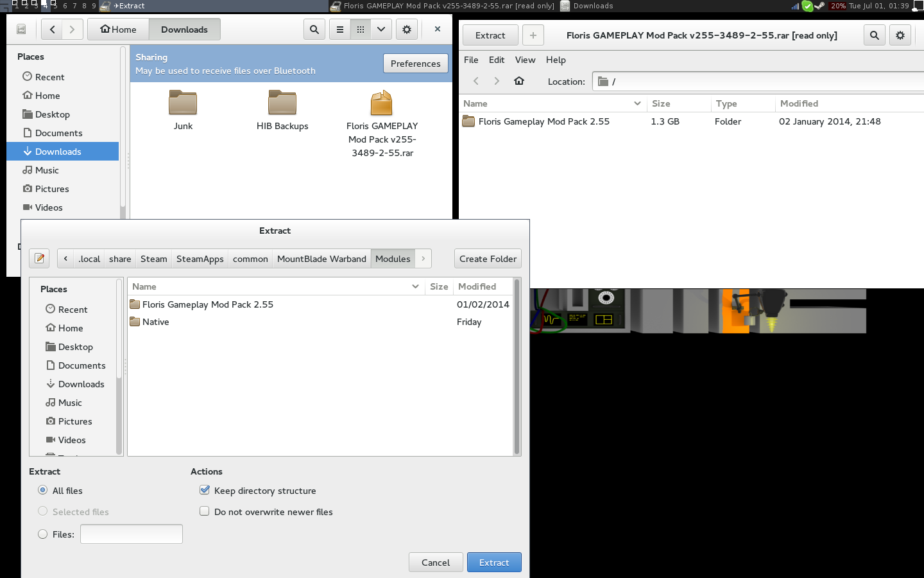
Task: Open the HIB Backups folder icon
Action: (282, 103)
